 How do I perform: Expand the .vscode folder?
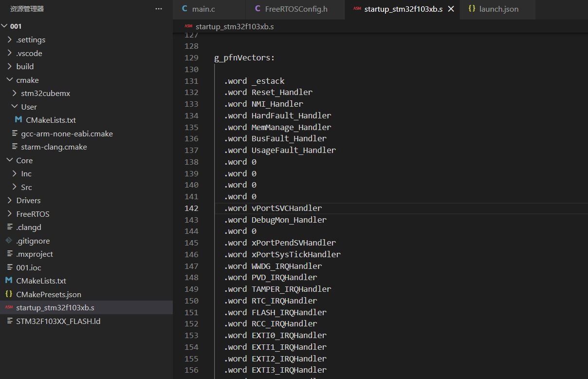tap(10, 53)
